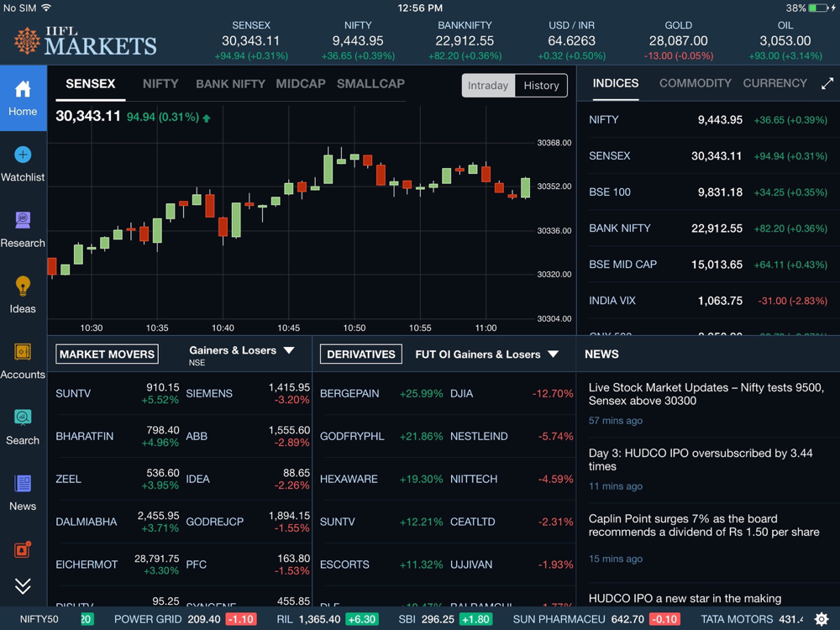Tap the OIL quote in the header
The image size is (840, 630).
tap(785, 40)
